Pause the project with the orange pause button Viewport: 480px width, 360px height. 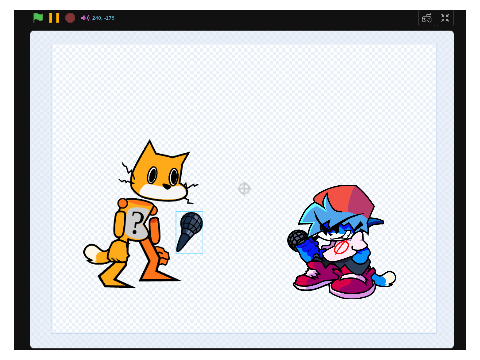point(54,18)
